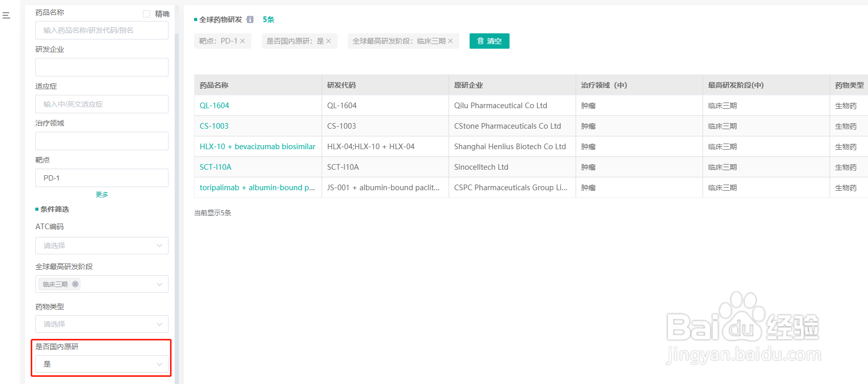Click the CStone Pharmaceuticals Co Ltd cell

(512, 126)
